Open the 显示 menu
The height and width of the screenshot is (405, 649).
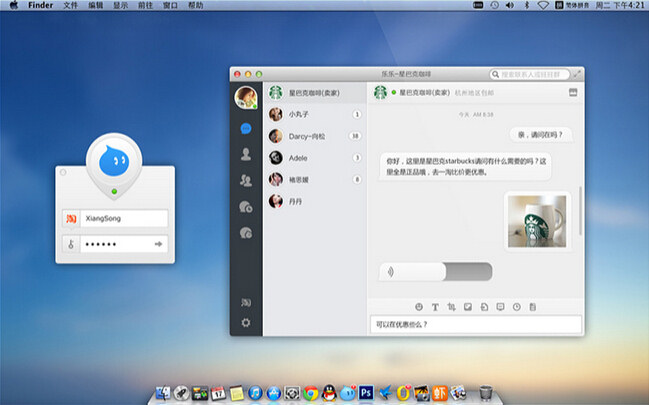click(x=120, y=5)
